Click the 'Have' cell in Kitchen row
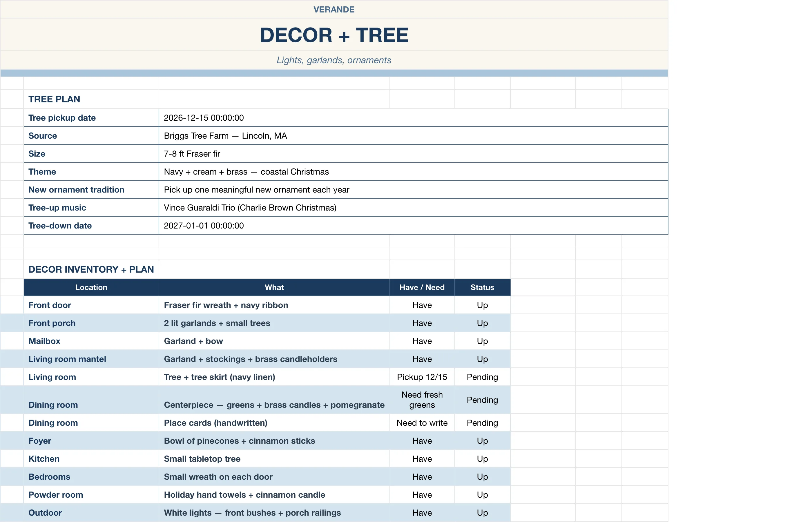This screenshot has height=522, width=812. [x=422, y=458]
